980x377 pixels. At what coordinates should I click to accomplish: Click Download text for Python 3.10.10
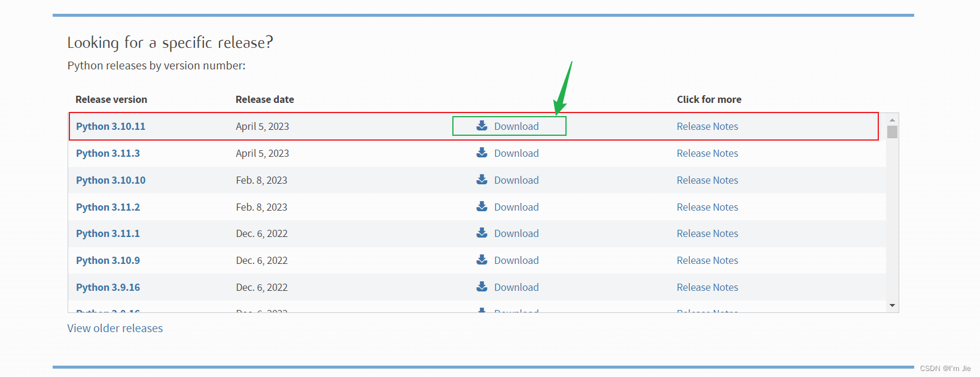pyautogui.click(x=516, y=180)
